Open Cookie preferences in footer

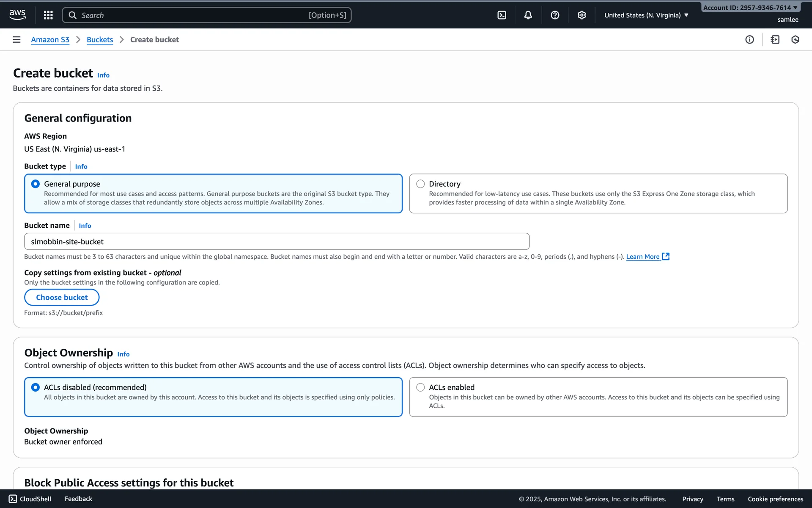click(x=775, y=499)
